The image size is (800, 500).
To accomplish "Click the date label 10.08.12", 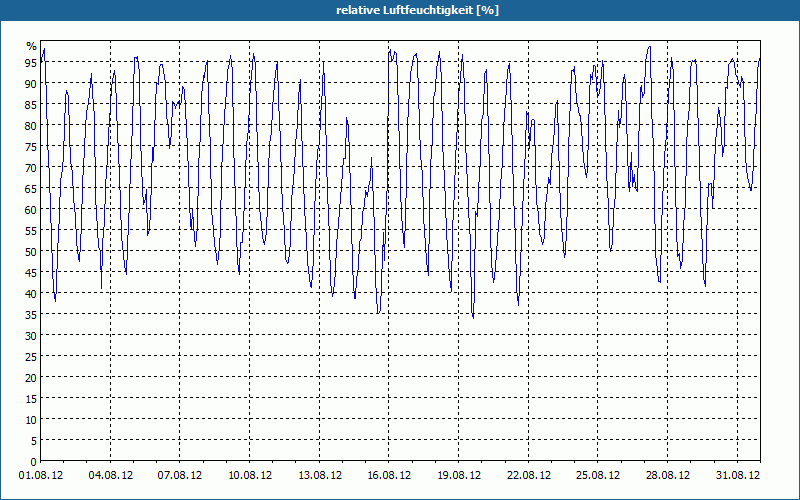I will click(249, 475).
